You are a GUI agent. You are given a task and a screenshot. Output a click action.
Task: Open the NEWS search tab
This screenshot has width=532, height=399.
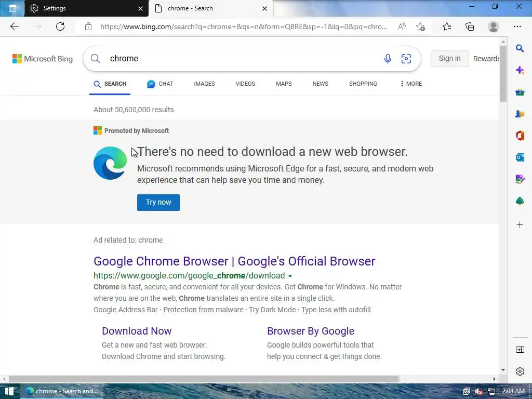(x=320, y=84)
